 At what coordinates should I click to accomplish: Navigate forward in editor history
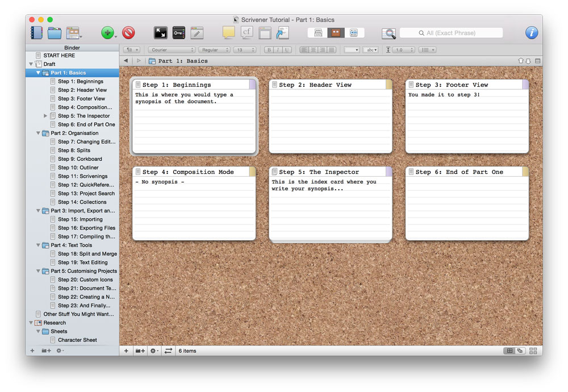click(139, 60)
